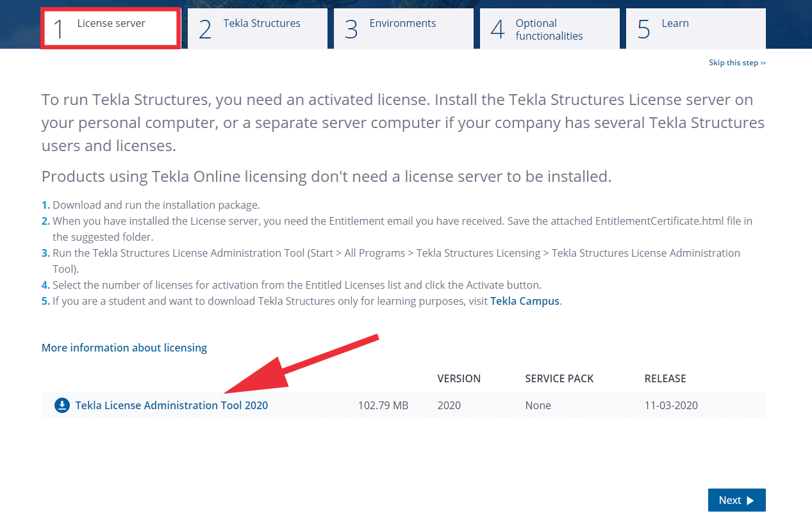Click the RELEASE column header
This screenshot has height=518, width=812.
(x=665, y=378)
